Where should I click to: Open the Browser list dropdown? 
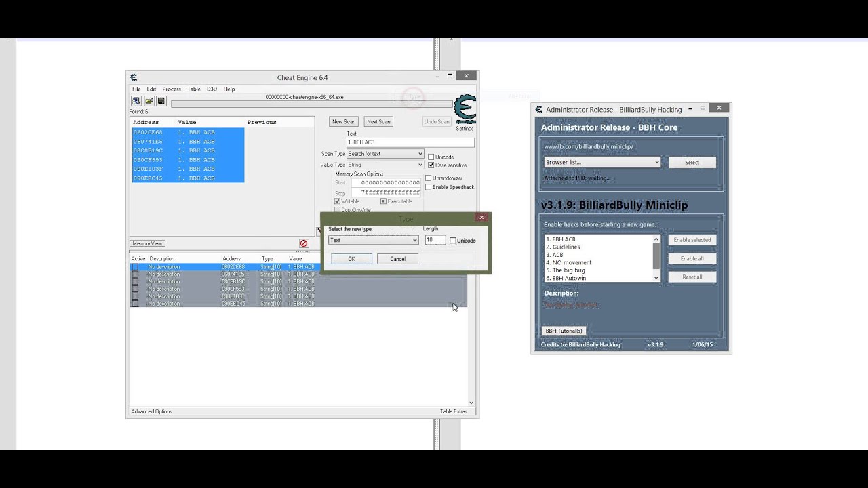tap(602, 162)
